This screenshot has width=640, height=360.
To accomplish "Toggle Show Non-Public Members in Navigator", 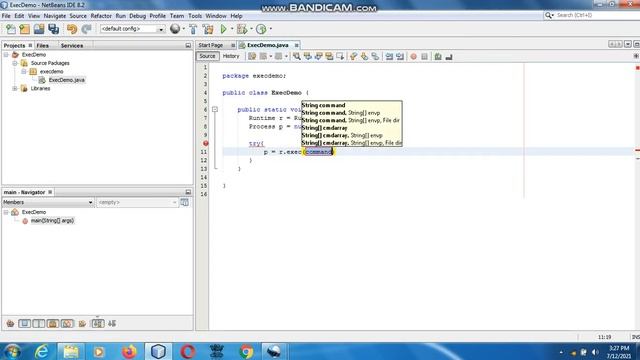I will [53, 324].
